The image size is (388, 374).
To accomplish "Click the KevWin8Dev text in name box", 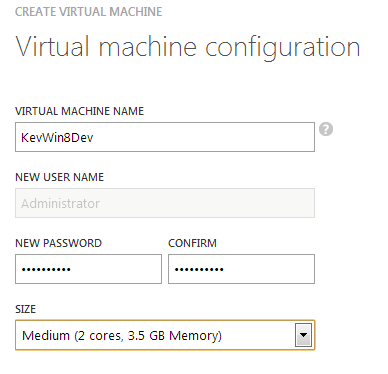I will (57, 138).
